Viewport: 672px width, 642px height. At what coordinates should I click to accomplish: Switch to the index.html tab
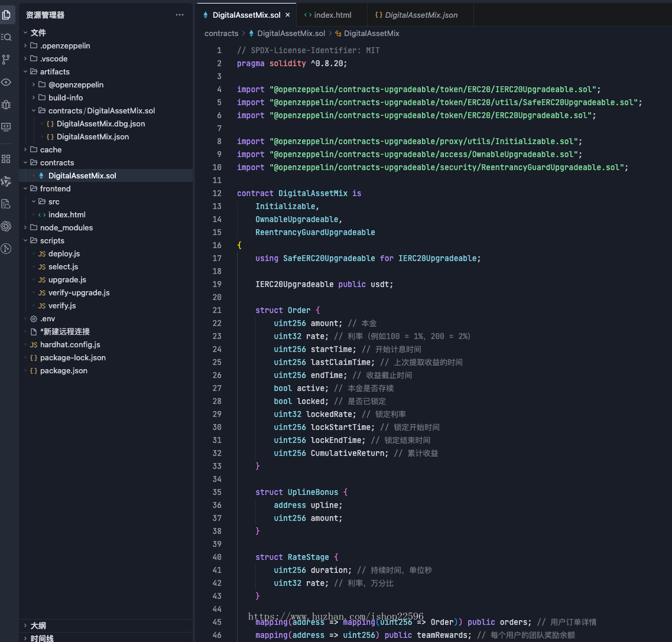pyautogui.click(x=332, y=15)
